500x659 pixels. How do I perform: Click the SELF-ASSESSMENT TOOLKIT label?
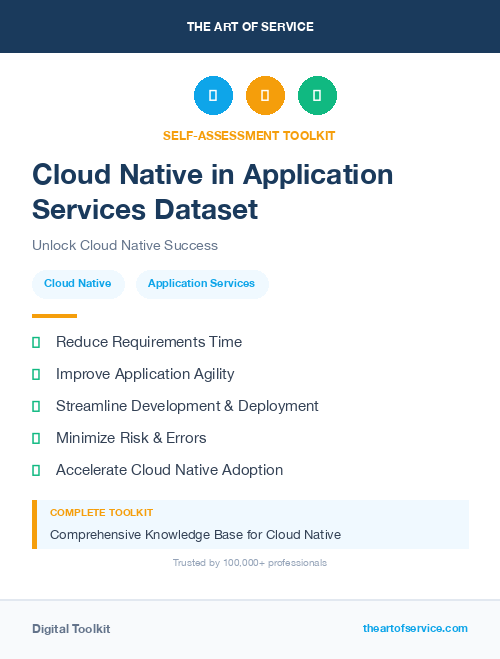coord(249,136)
